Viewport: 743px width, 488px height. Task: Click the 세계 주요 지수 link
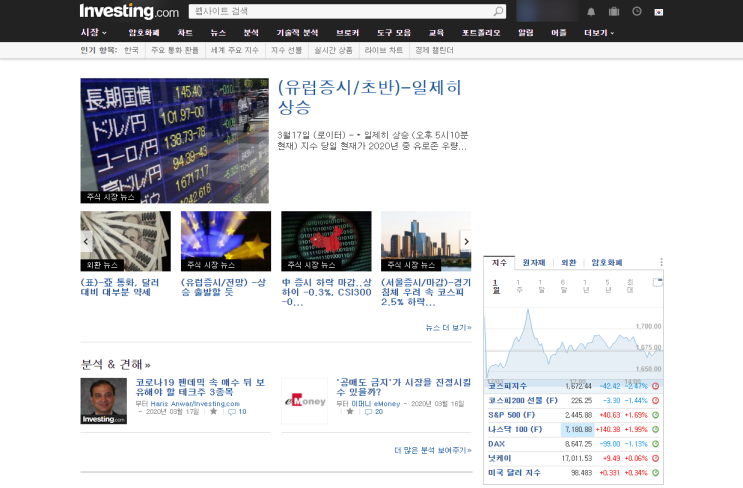[235, 50]
